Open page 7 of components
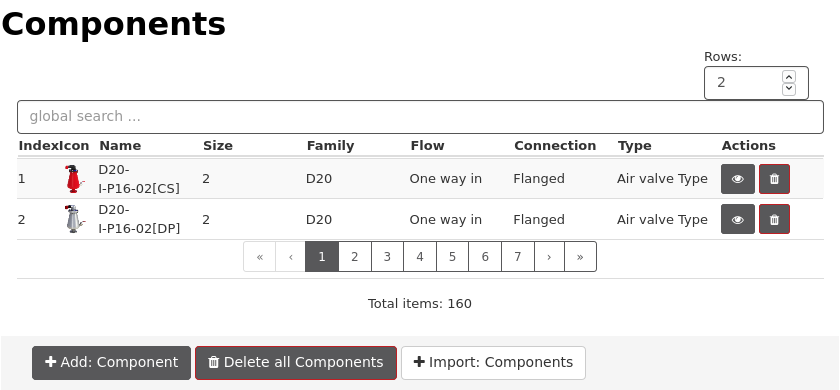The width and height of the screenshot is (840, 390). click(518, 257)
